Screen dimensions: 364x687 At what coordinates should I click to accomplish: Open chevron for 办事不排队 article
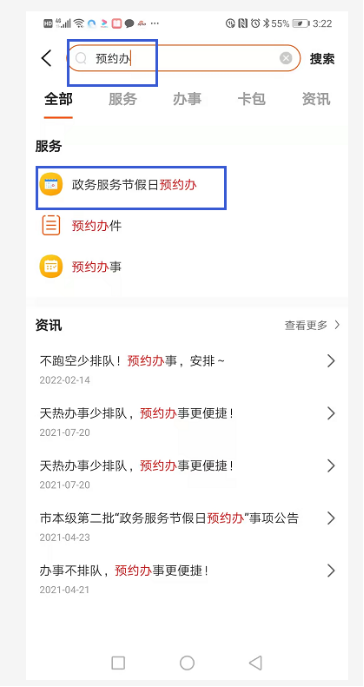(331, 570)
